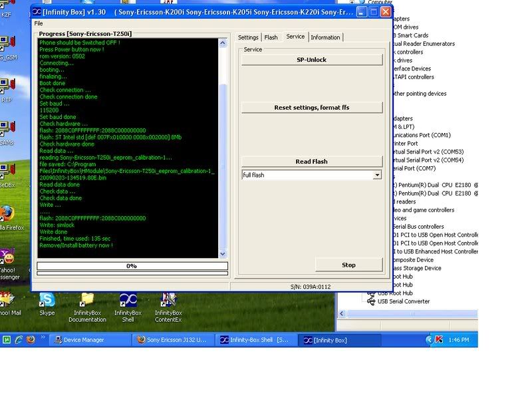Screen dimensions: 532x399
Task: Open the File menu in Infinity Box
Action: [39, 23]
